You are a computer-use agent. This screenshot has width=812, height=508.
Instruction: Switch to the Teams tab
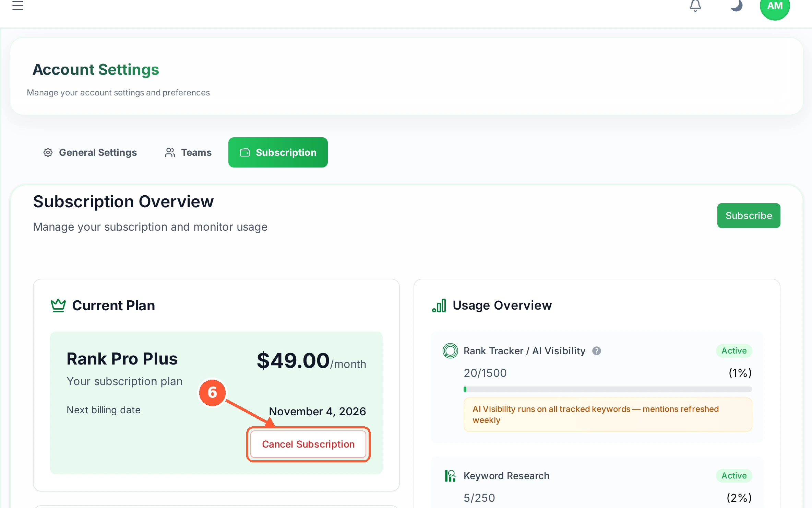point(188,152)
